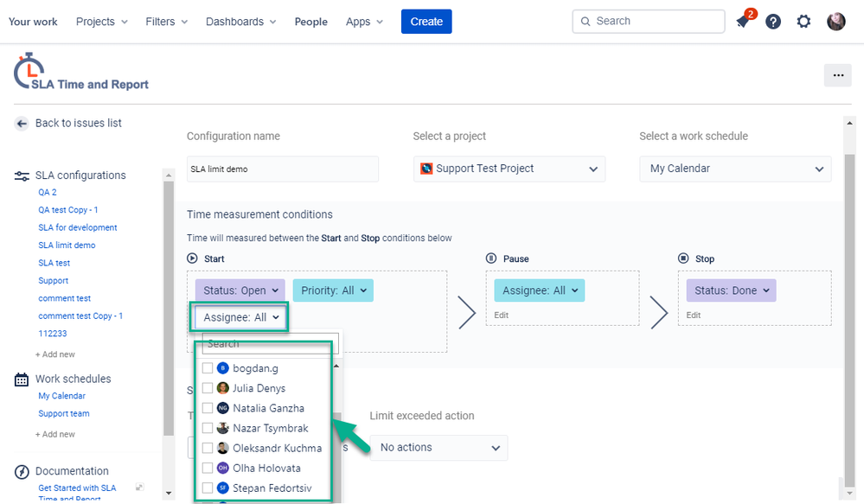The height and width of the screenshot is (504, 864).
Task: Open the My Calendar work schedule dropdown
Action: point(735,169)
